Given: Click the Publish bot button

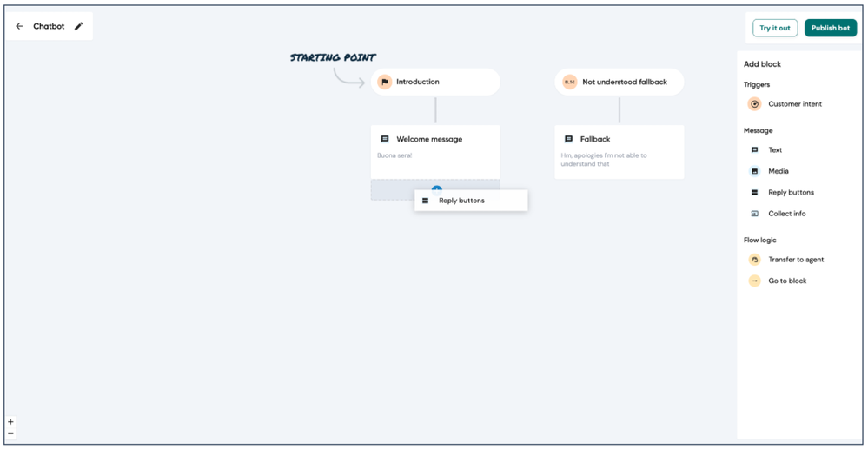Looking at the screenshot, I should coord(831,29).
